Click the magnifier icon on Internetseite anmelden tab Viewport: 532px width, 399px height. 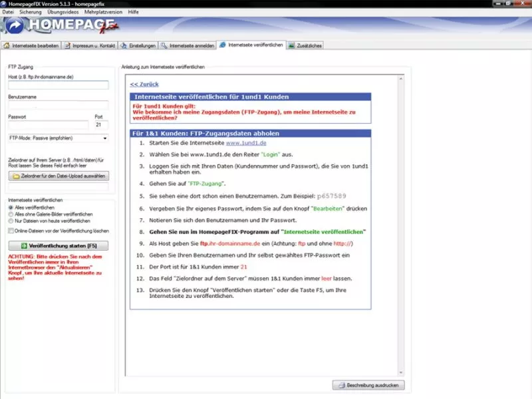click(165, 46)
